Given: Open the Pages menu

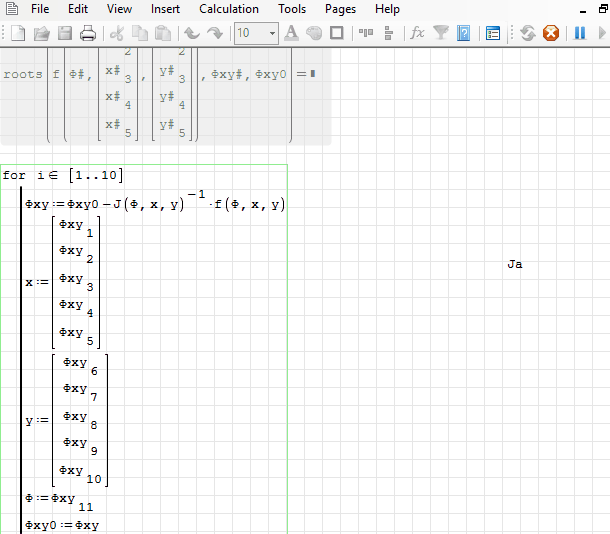Looking at the screenshot, I should pos(340,9).
